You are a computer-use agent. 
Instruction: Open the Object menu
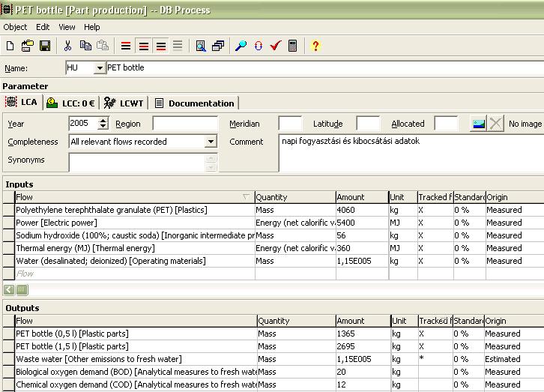pyautogui.click(x=15, y=27)
